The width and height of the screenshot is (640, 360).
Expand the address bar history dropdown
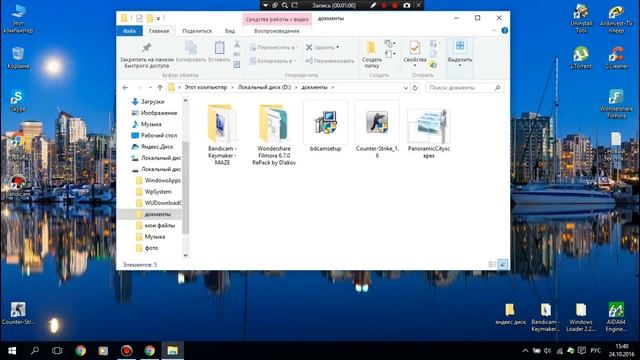tap(405, 87)
